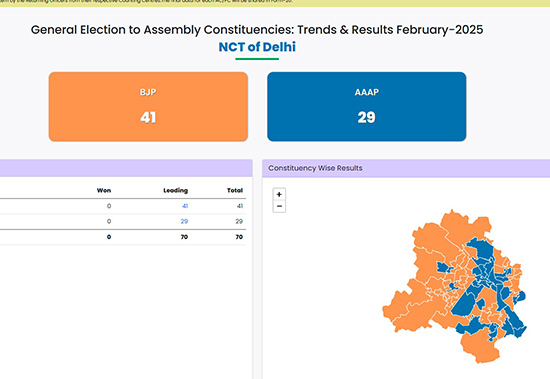Image resolution: width=550 pixels, height=379 pixels.
Task: Click the Total column header
Action: pos(235,190)
